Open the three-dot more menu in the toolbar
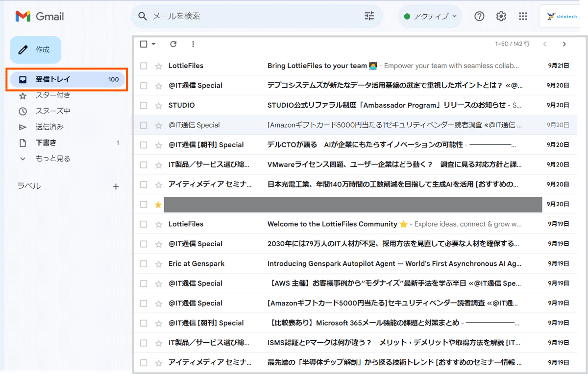 click(193, 44)
